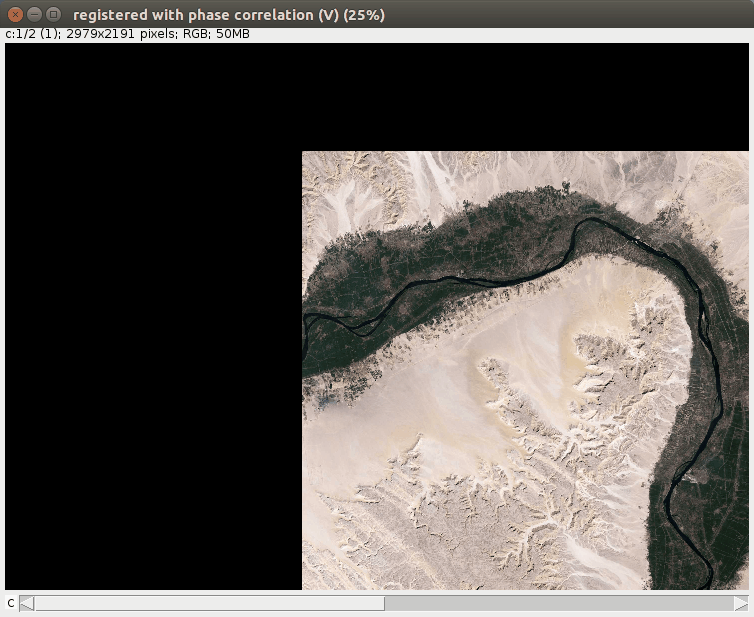Viewport: 754px width, 617px height.
Task: Click the large black area left of the satellite image
Action: tap(150, 350)
